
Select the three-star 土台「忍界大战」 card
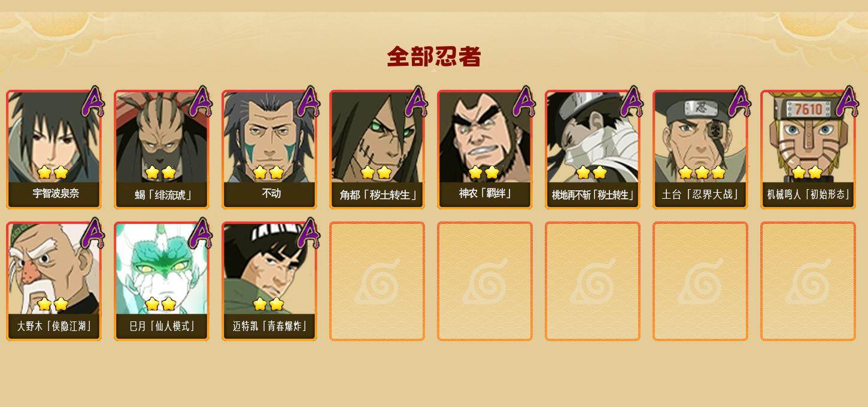(x=700, y=149)
